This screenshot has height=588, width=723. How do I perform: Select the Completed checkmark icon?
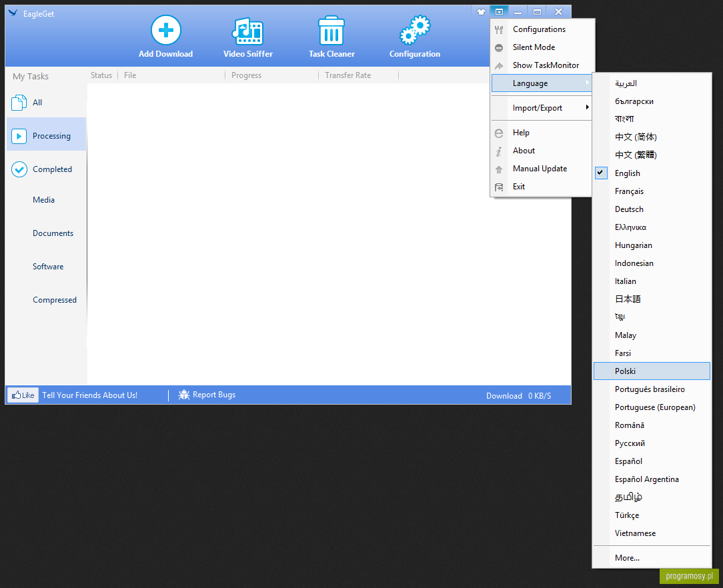coord(19,169)
